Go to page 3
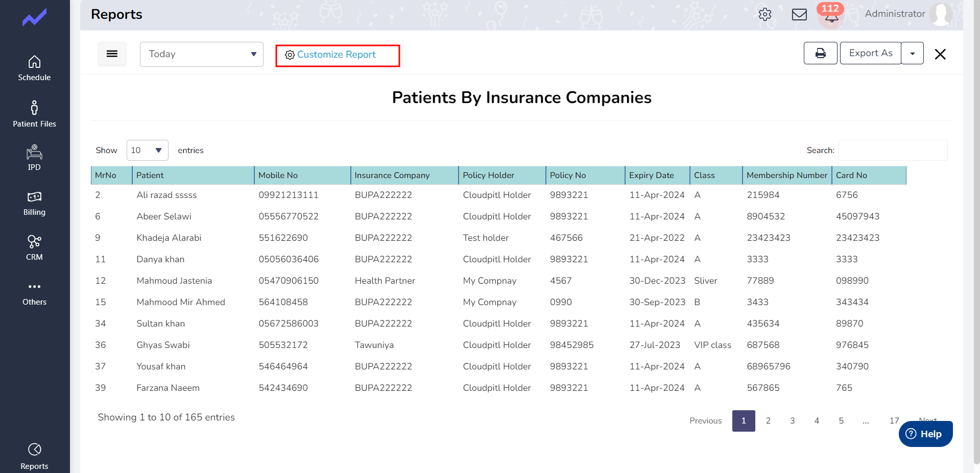 click(793, 421)
